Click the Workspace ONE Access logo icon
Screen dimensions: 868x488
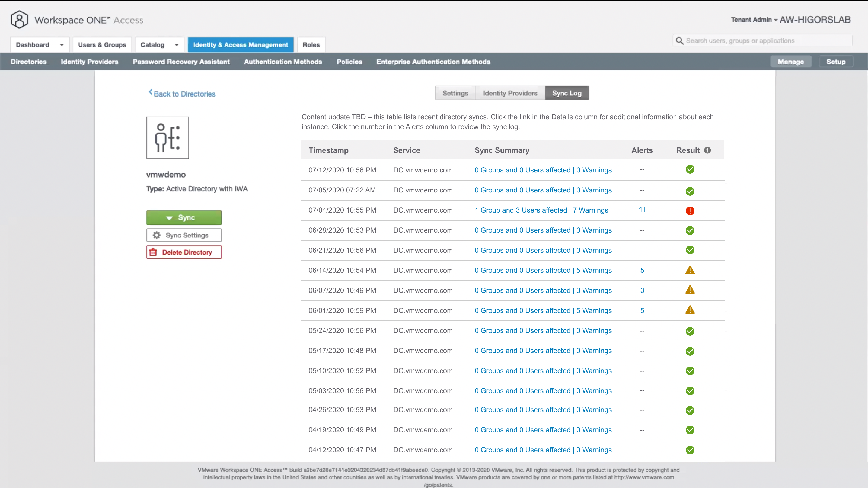click(19, 20)
